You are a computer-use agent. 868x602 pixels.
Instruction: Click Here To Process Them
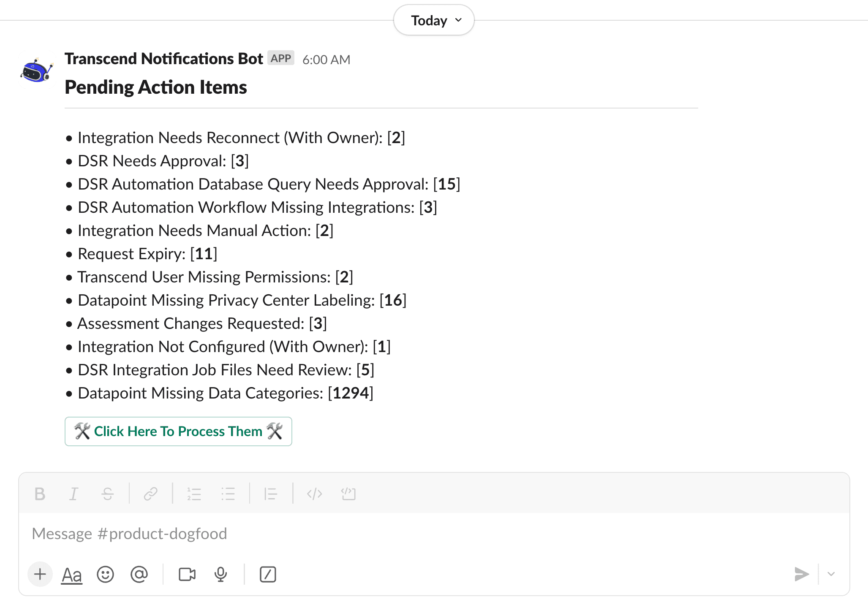178,431
